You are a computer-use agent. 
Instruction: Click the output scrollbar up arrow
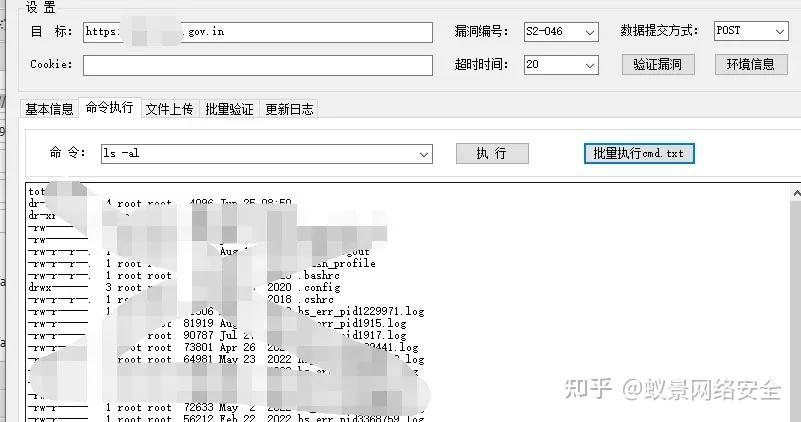[796, 193]
